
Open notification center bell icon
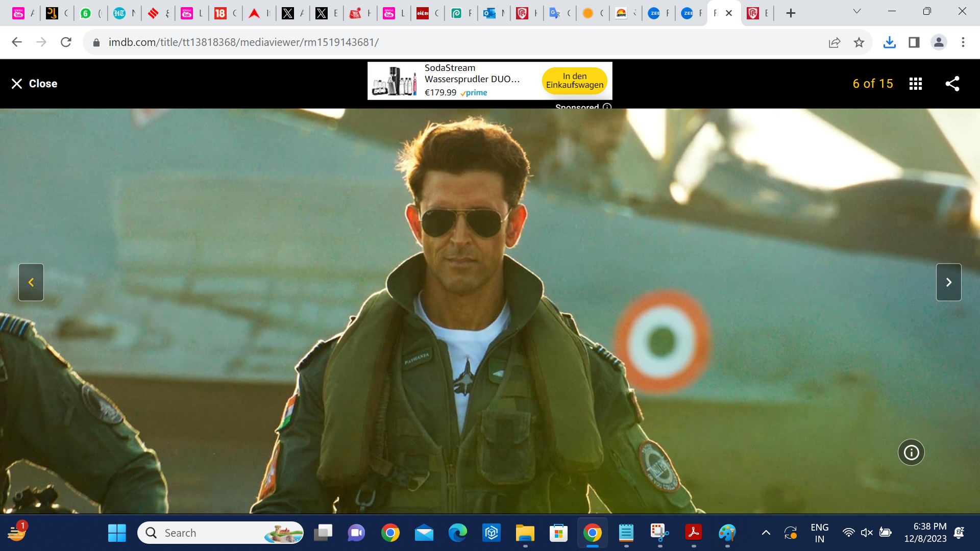pos(959,533)
